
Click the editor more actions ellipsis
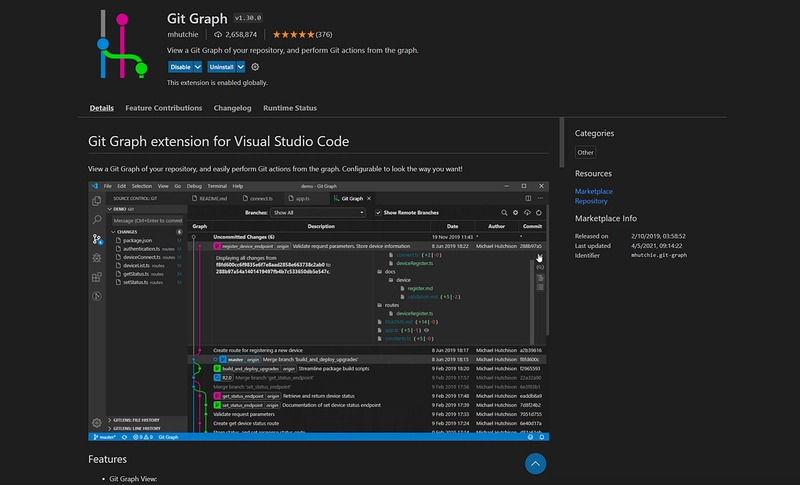[540, 198]
